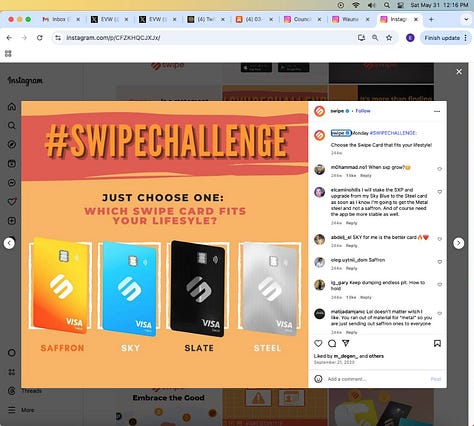474x426 pixels.
Task: Open post options three-dot menu
Action: (x=437, y=111)
